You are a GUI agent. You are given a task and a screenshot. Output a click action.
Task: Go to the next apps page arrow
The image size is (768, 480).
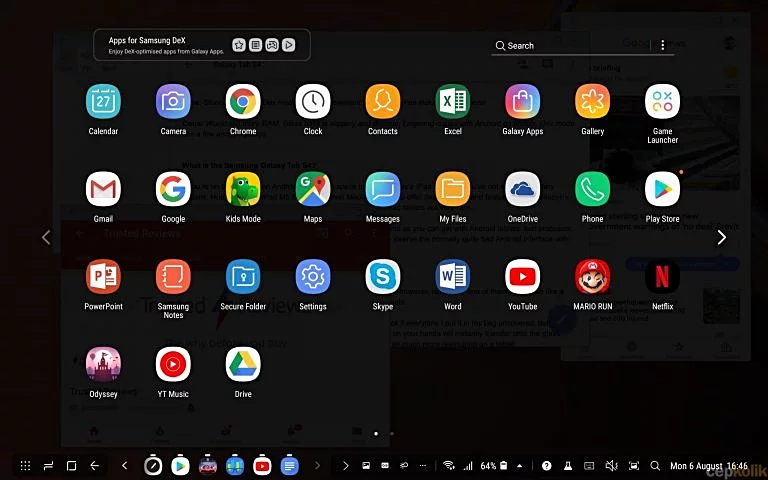click(721, 238)
